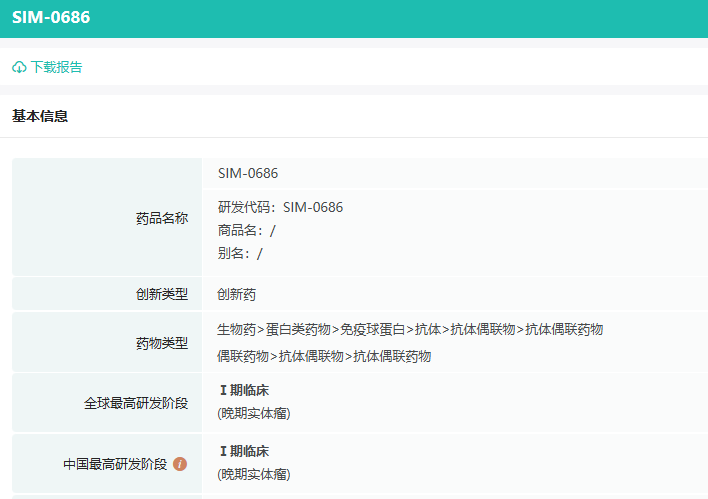Click the 药物类型 row label

pyautogui.click(x=161, y=343)
